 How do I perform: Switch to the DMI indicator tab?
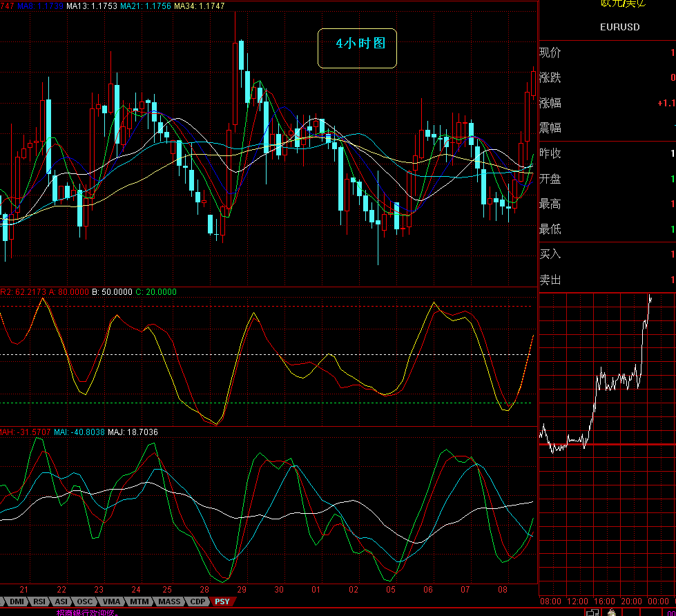pos(16,601)
